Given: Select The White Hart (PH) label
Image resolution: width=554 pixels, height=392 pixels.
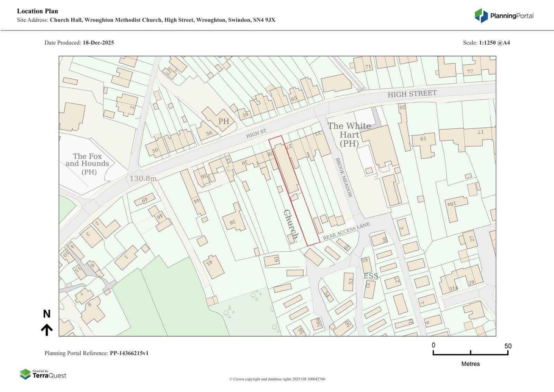Looking at the screenshot, I should pos(349,134).
